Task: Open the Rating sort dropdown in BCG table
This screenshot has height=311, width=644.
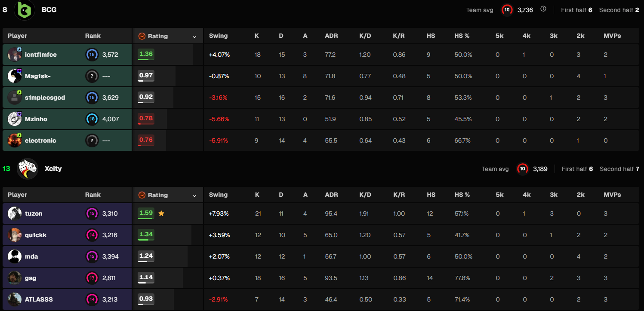Action: click(194, 37)
